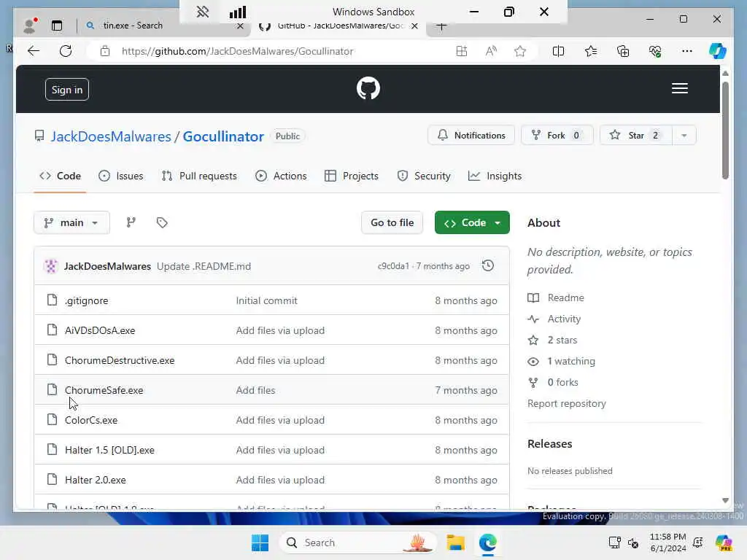Click the browser back arrow
This screenshot has height=560, width=747.
pos(34,51)
